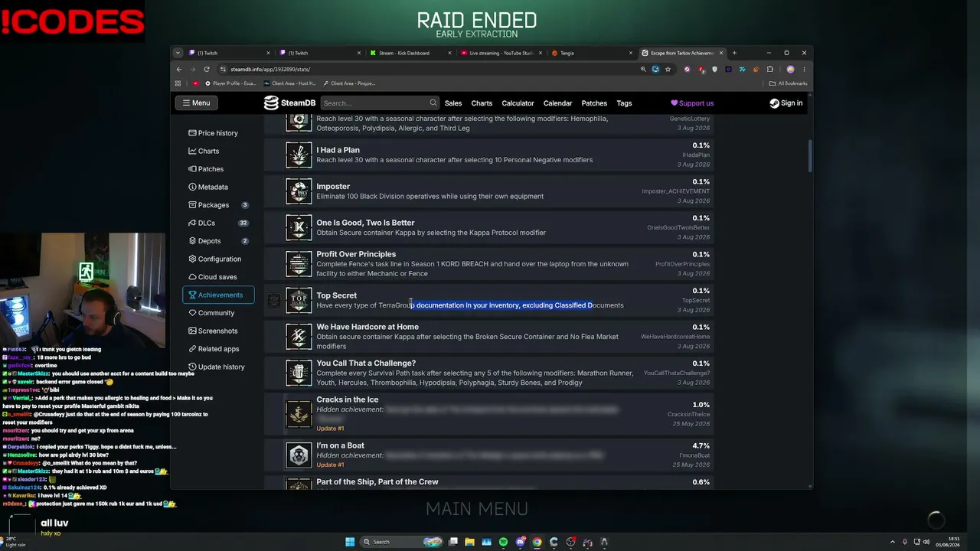Viewport: 980px width, 551px height.
Task: Open the Calculator link in SteamDB header
Action: [x=518, y=103]
